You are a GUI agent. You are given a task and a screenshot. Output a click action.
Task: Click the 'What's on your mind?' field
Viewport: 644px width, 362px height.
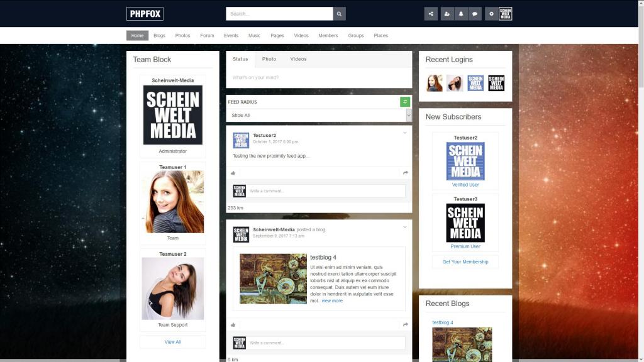tap(319, 78)
